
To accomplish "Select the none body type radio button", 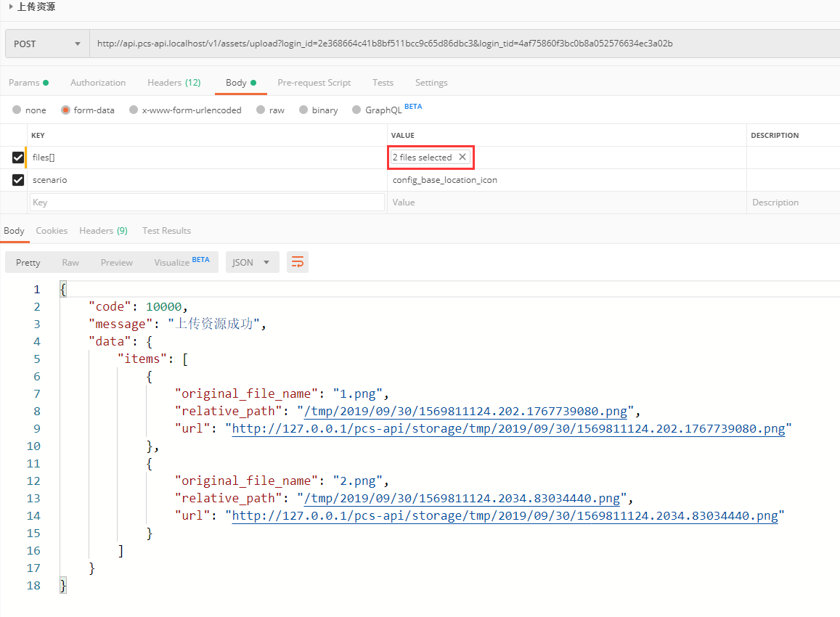I will (x=17, y=110).
